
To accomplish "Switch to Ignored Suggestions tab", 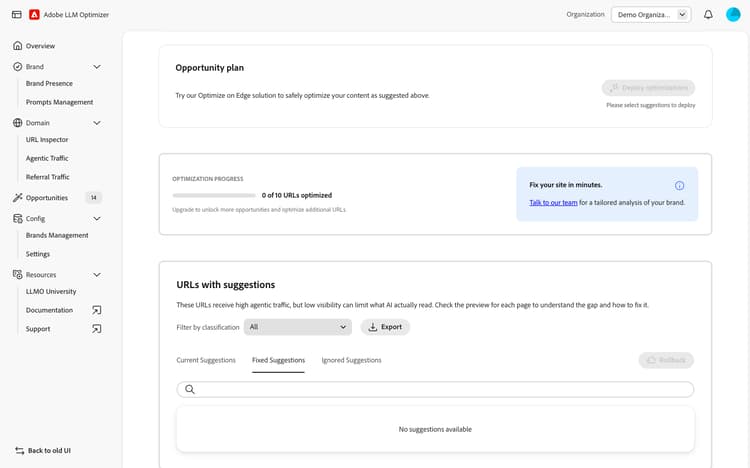I will (x=351, y=360).
